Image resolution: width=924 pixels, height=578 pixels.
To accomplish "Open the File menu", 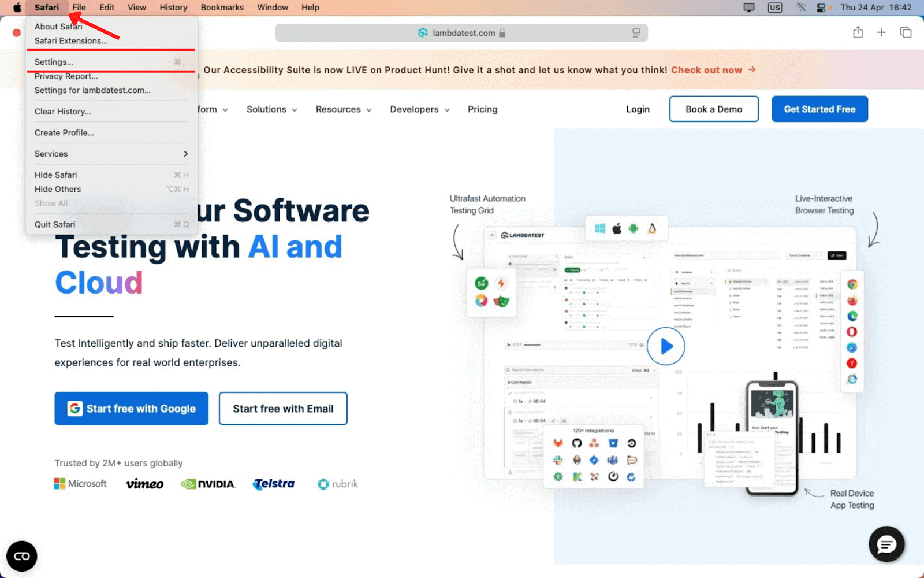I will click(79, 8).
